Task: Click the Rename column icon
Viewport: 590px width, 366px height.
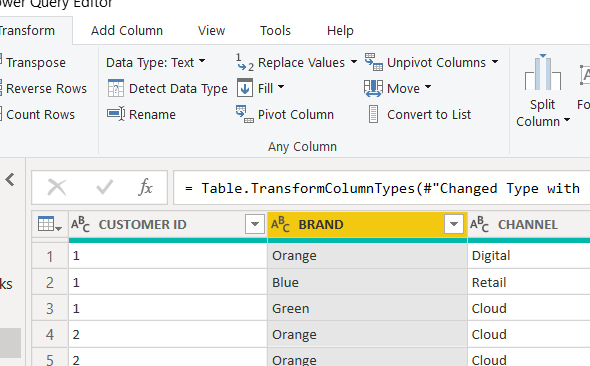Action: [116, 114]
